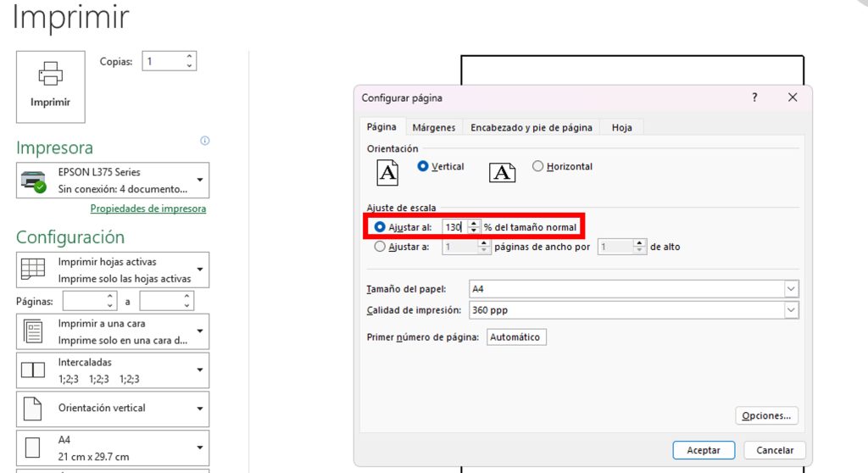Screen dimensions: 868x473
Task: Click the printer info icon
Action: pyautogui.click(x=204, y=141)
